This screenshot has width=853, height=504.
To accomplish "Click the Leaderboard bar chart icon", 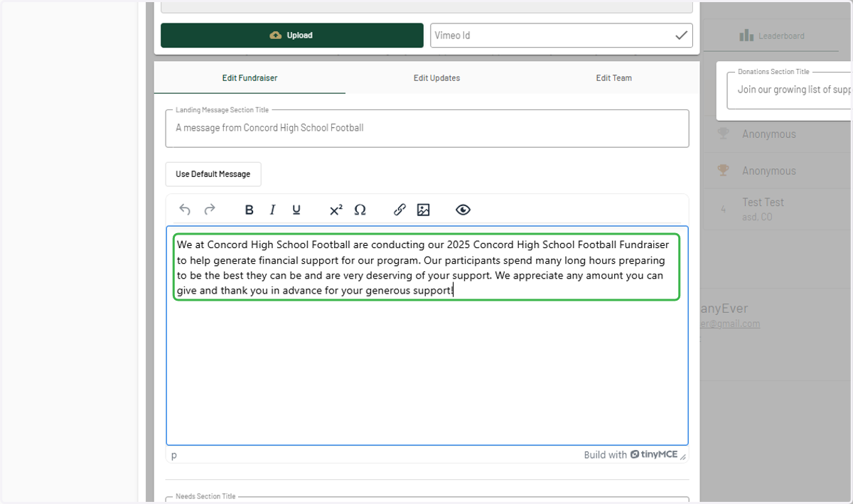I will tap(746, 36).
